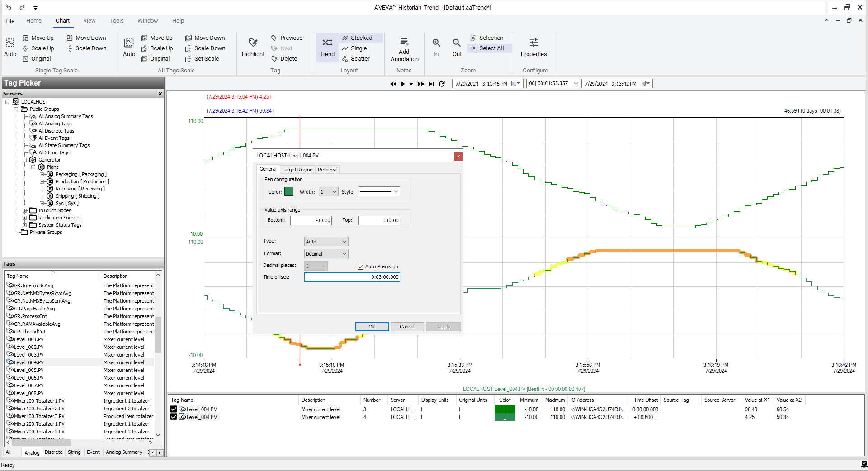
Task: Click Move Up in Single Tag Scale
Action: point(38,38)
